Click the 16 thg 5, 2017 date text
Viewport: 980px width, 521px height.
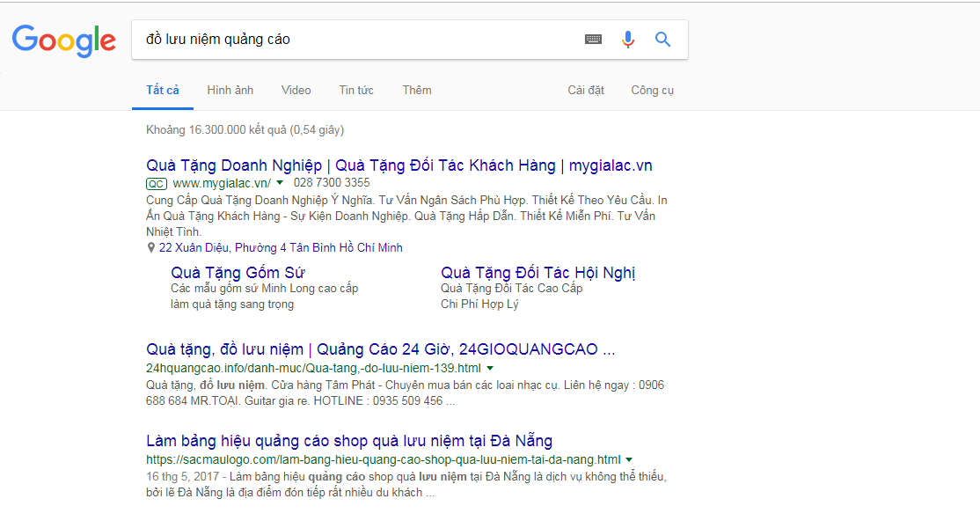(x=182, y=477)
